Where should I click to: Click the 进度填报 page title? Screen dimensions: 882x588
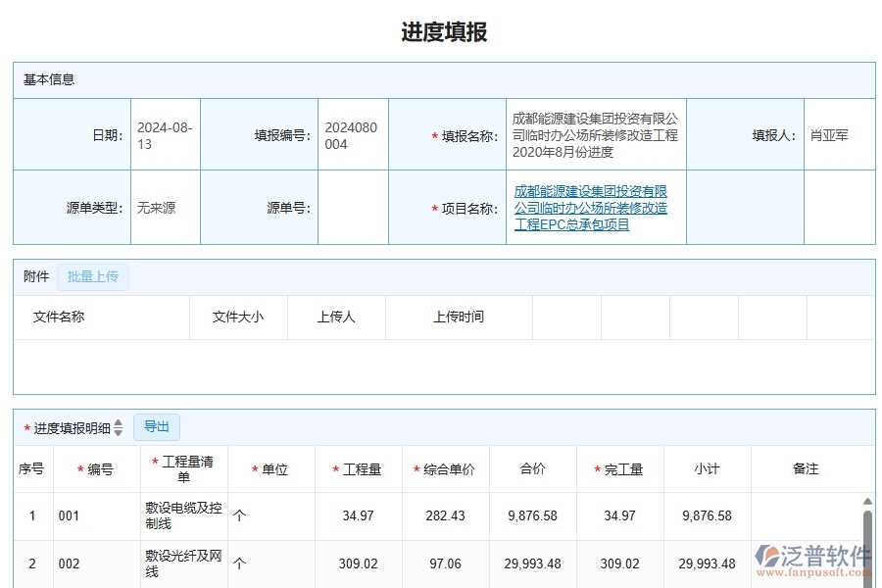pos(441,32)
